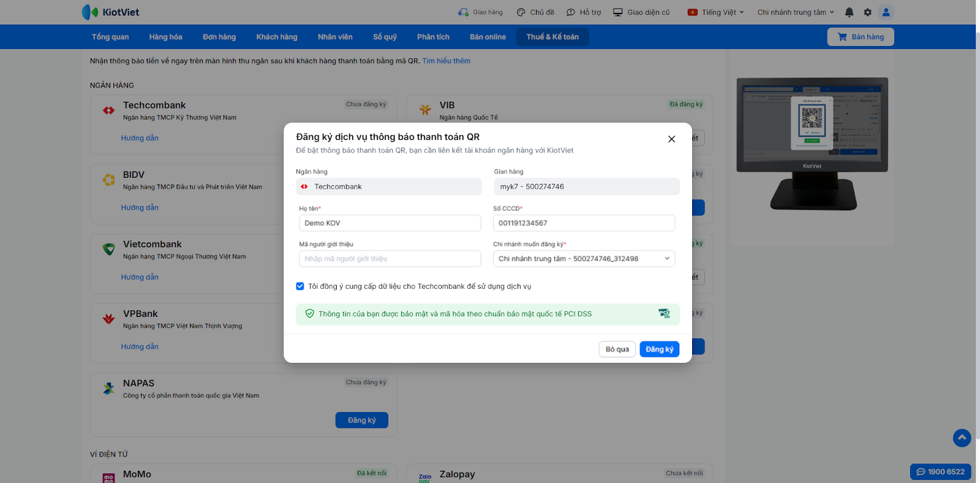Open Hỗ trợ support chat
The height and width of the screenshot is (483, 980).
point(584,12)
